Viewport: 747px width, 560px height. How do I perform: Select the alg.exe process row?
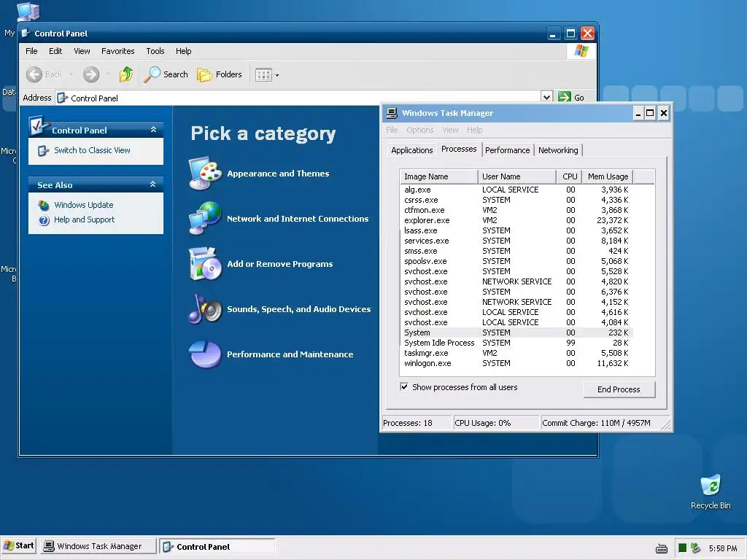point(516,190)
